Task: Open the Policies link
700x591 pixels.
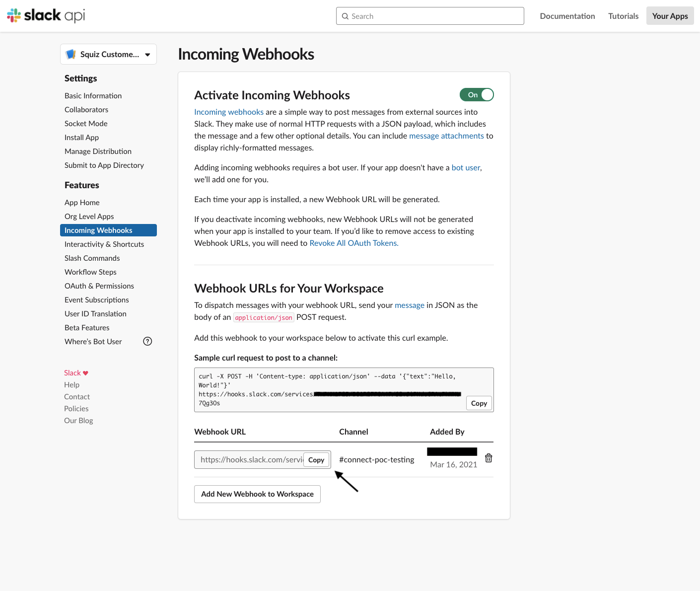Action: tap(76, 409)
